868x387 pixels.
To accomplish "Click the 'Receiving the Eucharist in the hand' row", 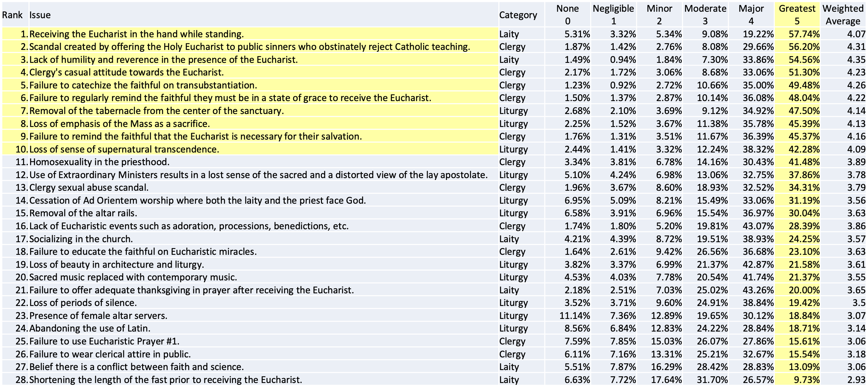I will (x=137, y=34).
